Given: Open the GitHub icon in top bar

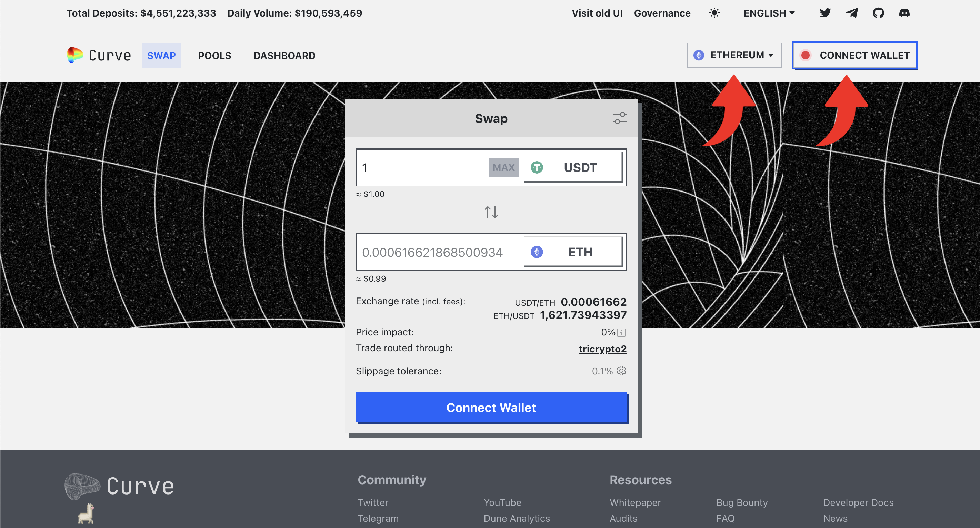Looking at the screenshot, I should [x=878, y=13].
